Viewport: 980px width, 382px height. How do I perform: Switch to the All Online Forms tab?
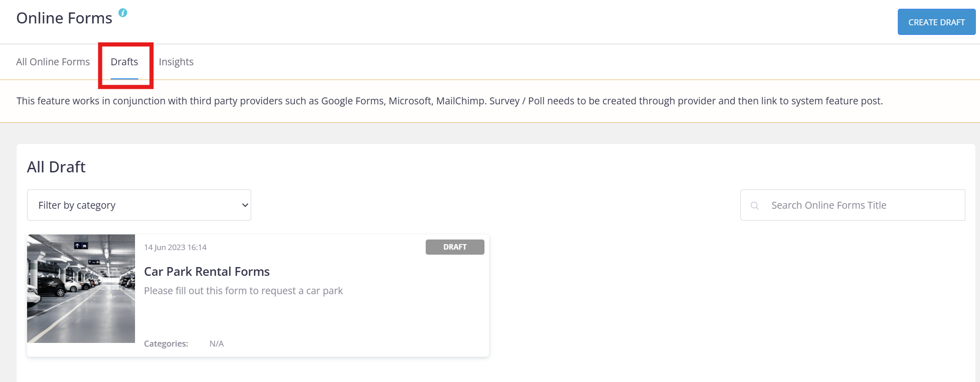click(53, 62)
